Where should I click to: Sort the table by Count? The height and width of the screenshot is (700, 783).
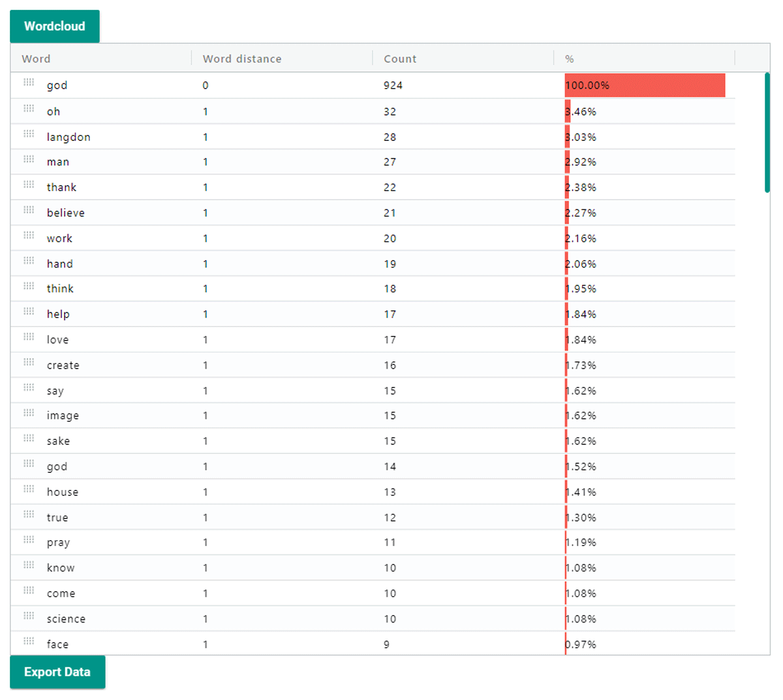coord(399,59)
